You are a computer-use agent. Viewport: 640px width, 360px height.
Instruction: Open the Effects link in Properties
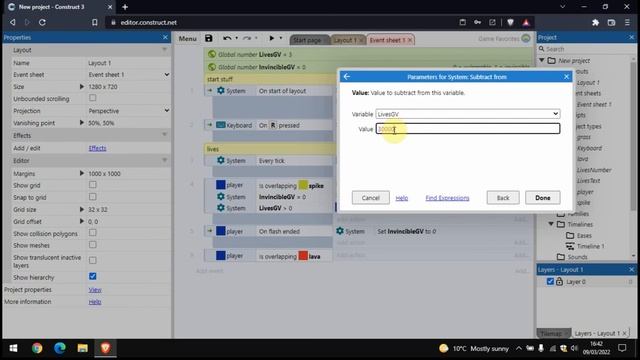[97, 148]
